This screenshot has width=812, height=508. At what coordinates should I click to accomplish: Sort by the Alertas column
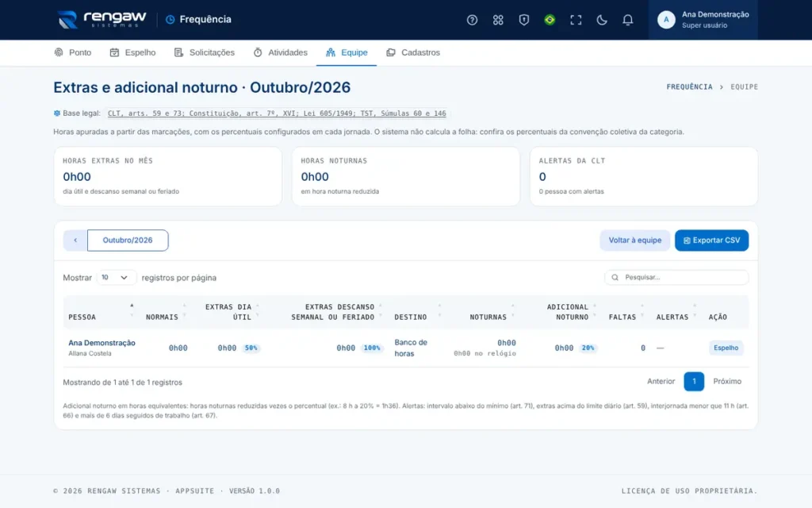[x=676, y=312]
